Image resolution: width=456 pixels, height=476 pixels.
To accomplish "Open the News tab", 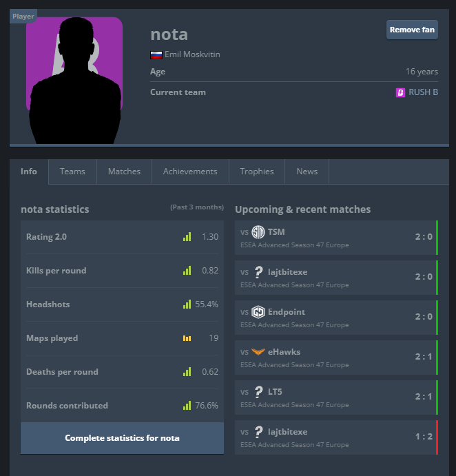I will pos(307,172).
